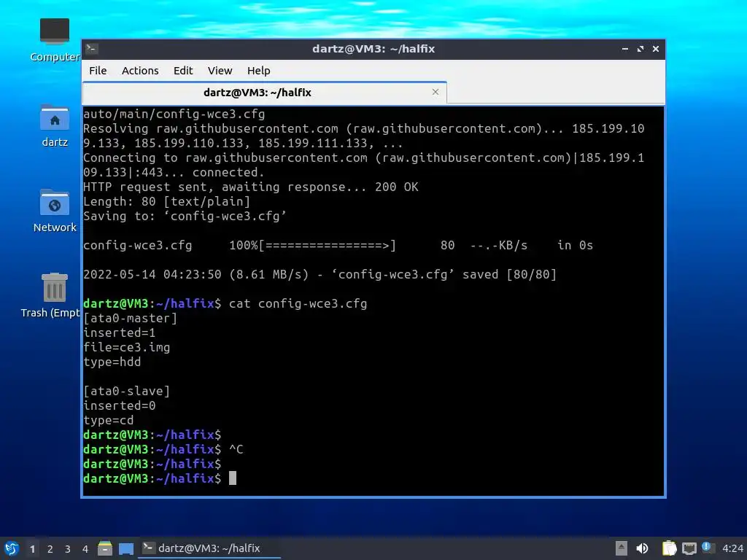Image resolution: width=747 pixels, height=560 pixels.
Task: Click the terminal icon in title bar
Action: (x=92, y=49)
